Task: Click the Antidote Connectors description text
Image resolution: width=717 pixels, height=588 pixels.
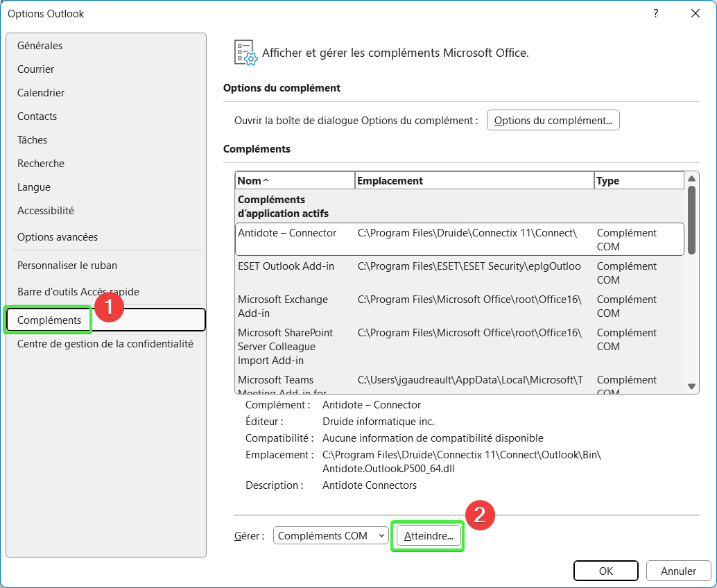Action: click(370, 485)
